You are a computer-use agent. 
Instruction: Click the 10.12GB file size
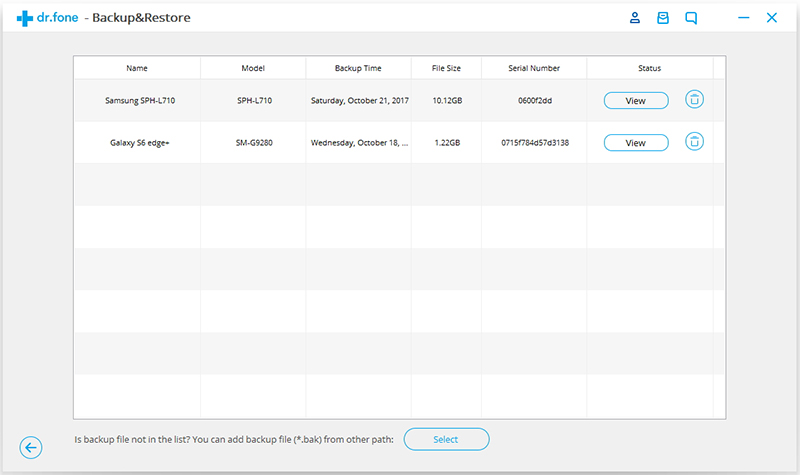pos(447,101)
